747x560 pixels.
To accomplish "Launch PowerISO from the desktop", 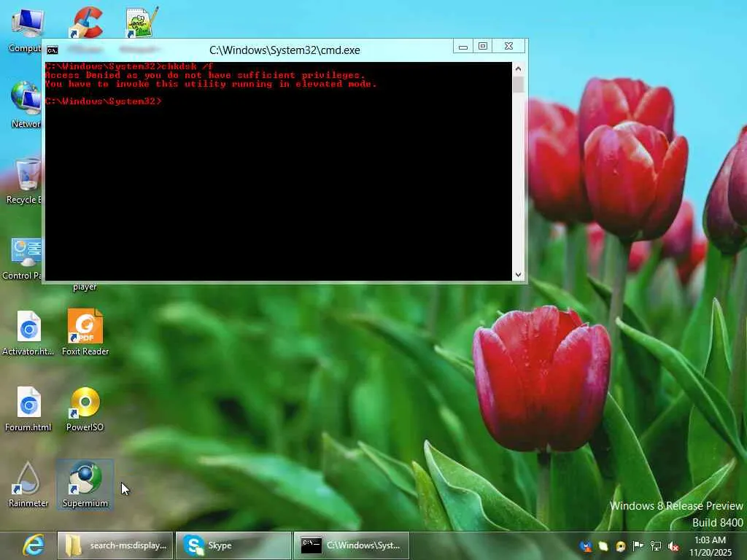I will pos(85,408).
